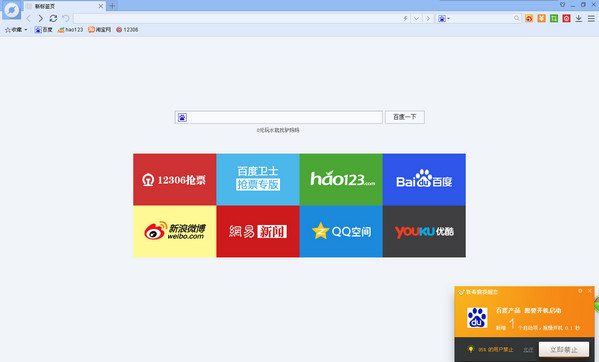Open the hao123.com tile
The width and height of the screenshot is (599, 362).
click(341, 179)
